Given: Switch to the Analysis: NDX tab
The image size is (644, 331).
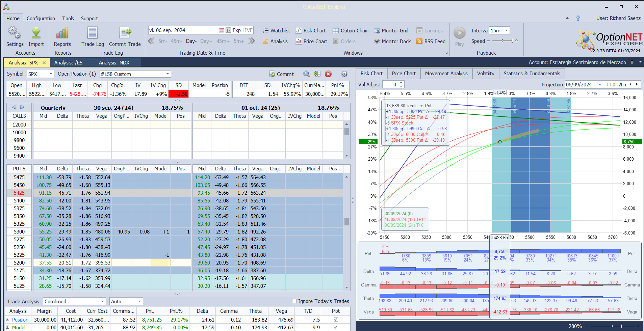Looking at the screenshot, I should pyautogui.click(x=114, y=62).
